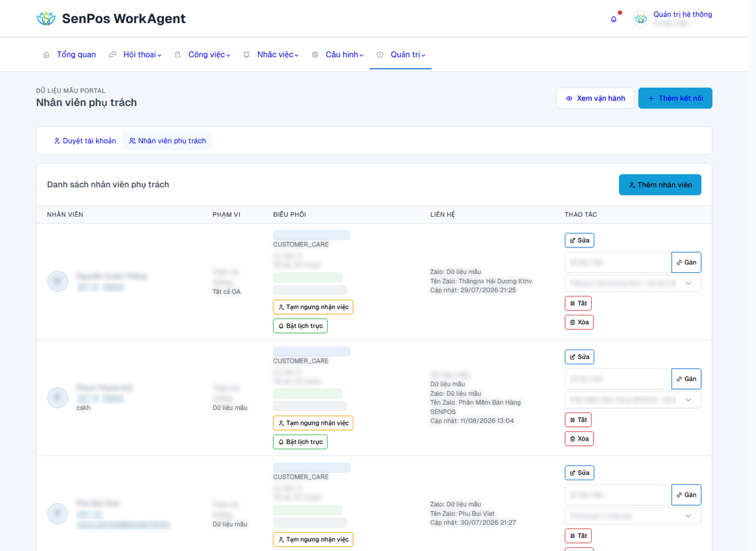Click Xem vận hành eye button
Image resolution: width=756 pixels, height=551 pixels.
click(595, 98)
